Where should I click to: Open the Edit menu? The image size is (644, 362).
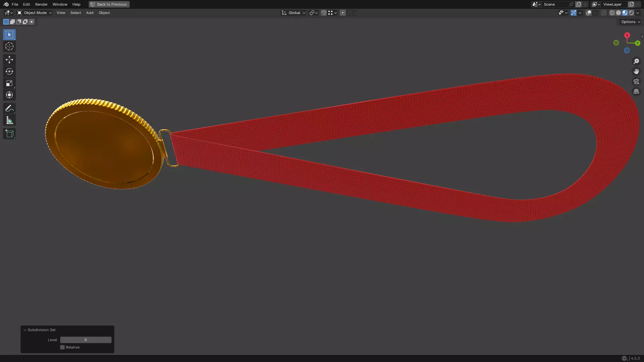pyautogui.click(x=26, y=4)
